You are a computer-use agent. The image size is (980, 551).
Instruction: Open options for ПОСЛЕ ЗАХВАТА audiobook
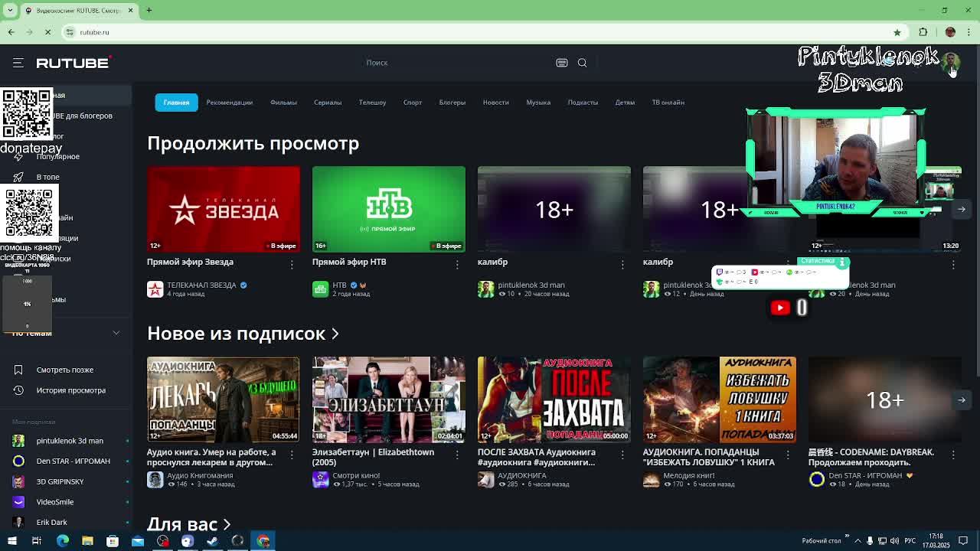pos(622,455)
